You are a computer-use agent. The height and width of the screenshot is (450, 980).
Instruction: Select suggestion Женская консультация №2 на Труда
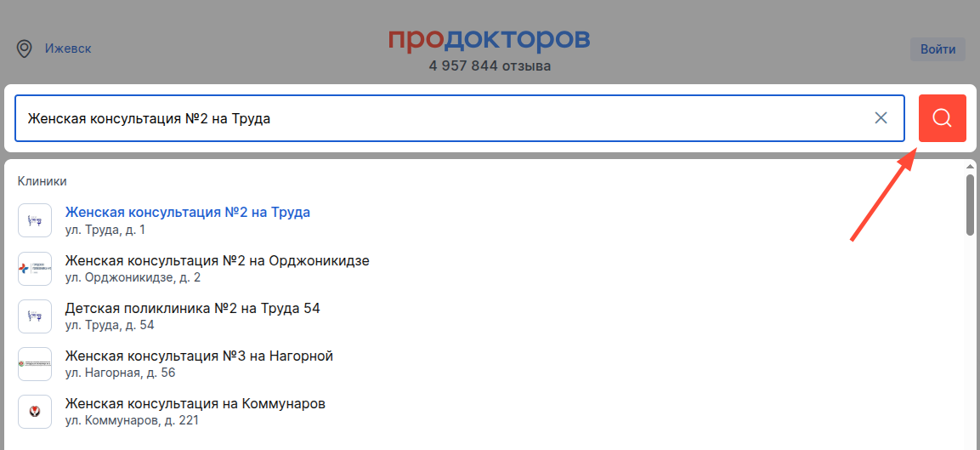pos(188,212)
